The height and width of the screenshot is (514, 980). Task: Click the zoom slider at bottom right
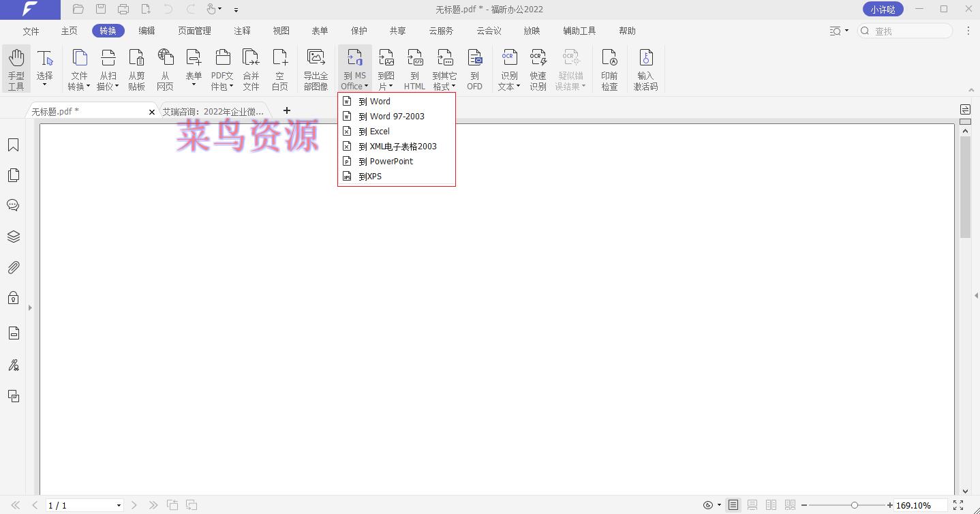click(854, 505)
